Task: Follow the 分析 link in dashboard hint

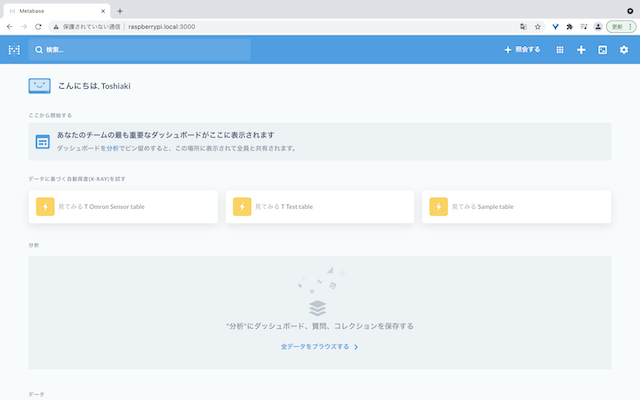Action: point(113,148)
